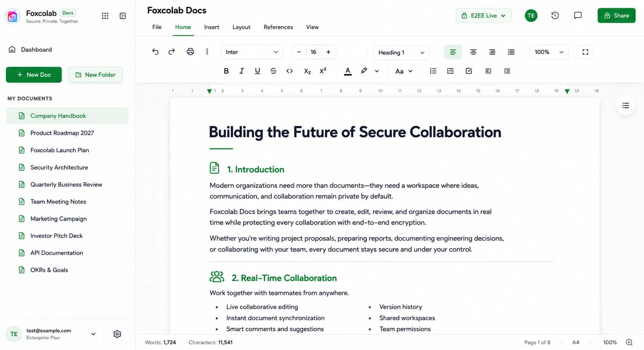Enter fullscreen mode icon
Image resolution: width=644 pixels, height=350 pixels.
click(x=585, y=52)
